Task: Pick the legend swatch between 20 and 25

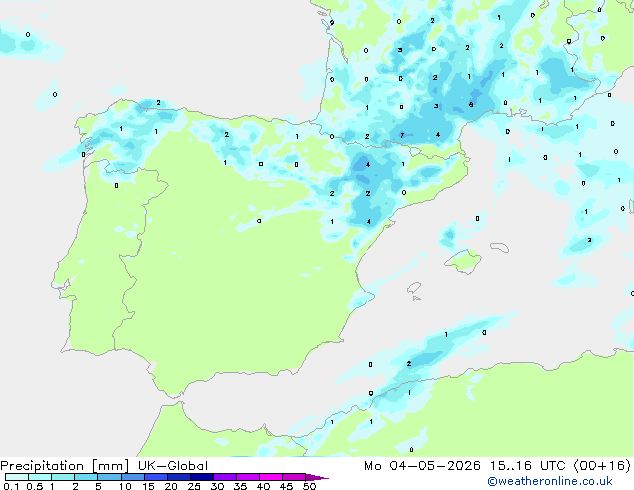Action: coord(179,477)
